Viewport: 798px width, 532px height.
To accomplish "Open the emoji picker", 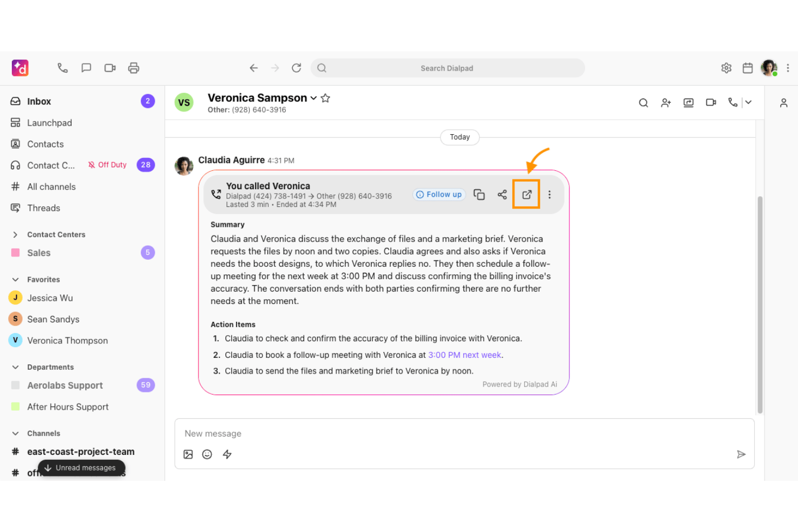I will coord(207,454).
